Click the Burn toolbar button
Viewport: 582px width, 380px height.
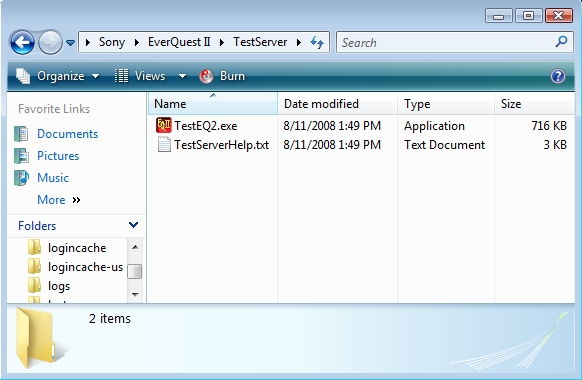click(x=222, y=76)
